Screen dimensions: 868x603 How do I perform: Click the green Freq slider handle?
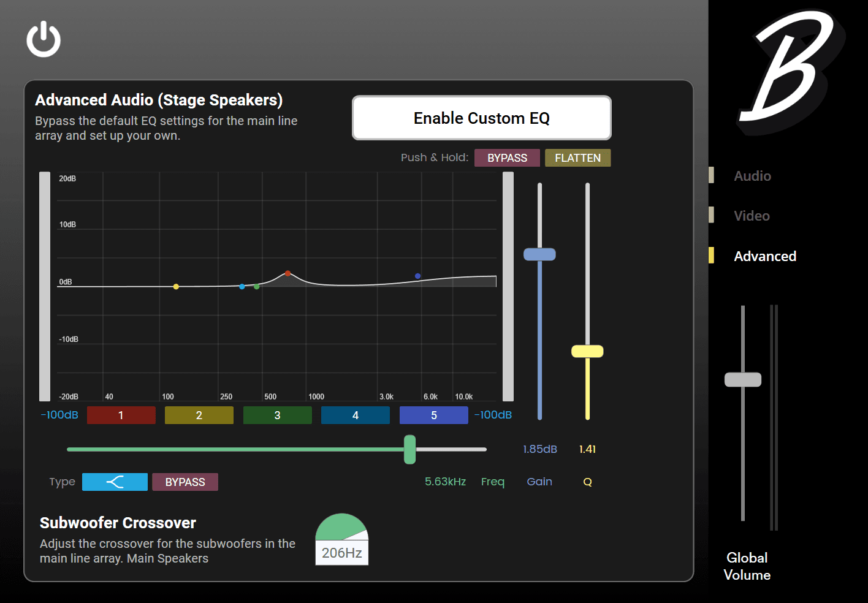(x=410, y=449)
